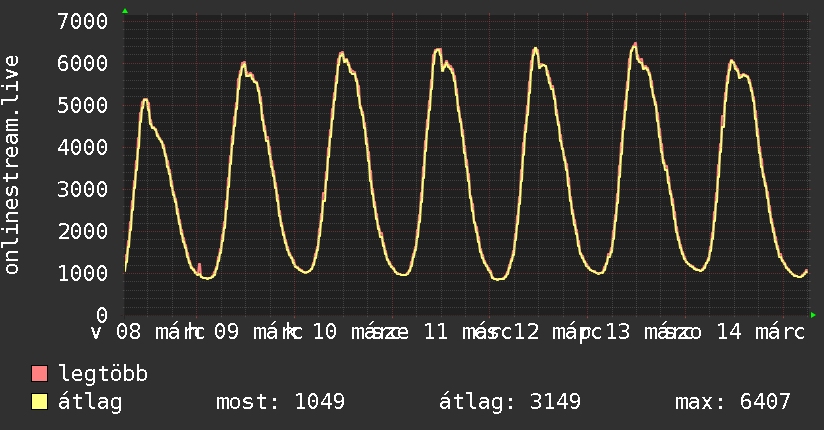
Task: Click the 0 label on Y axis
Action: [101, 315]
